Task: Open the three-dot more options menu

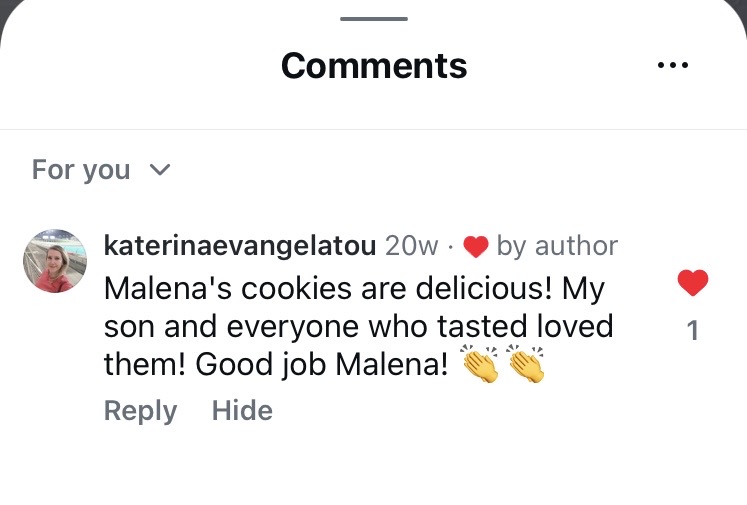Action: click(672, 65)
